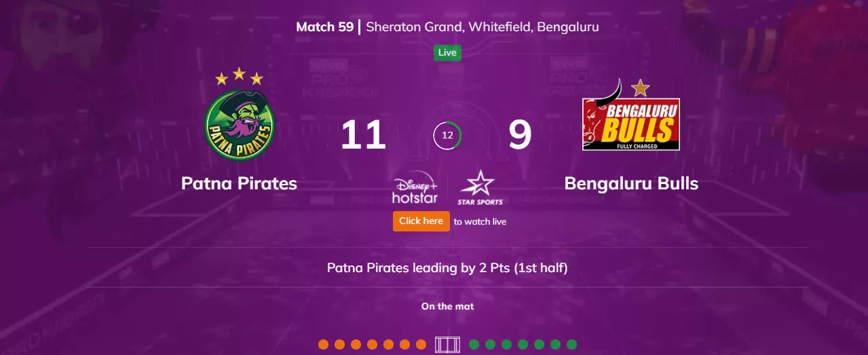The height and width of the screenshot is (355, 868).
Task: Open the Disney+ Hotstar logo
Action: coord(415,187)
